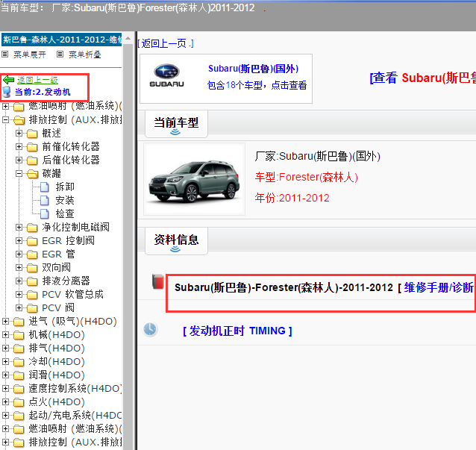Expand the 润滑(H4DO) node

click(x=5, y=375)
